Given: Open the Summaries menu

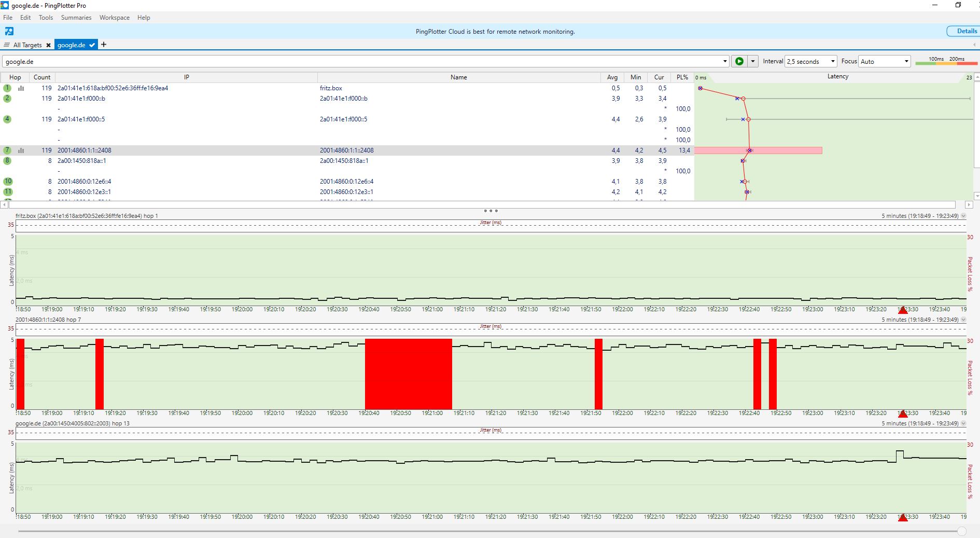Looking at the screenshot, I should (x=76, y=18).
